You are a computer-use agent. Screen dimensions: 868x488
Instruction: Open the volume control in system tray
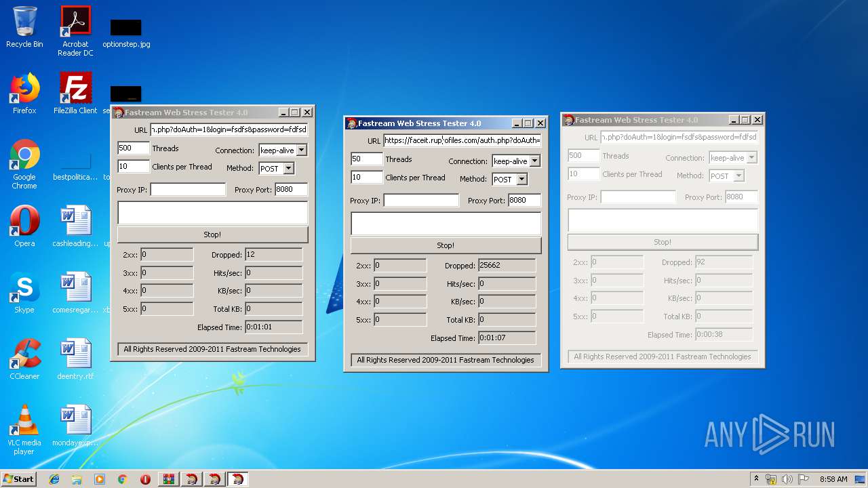click(x=787, y=479)
